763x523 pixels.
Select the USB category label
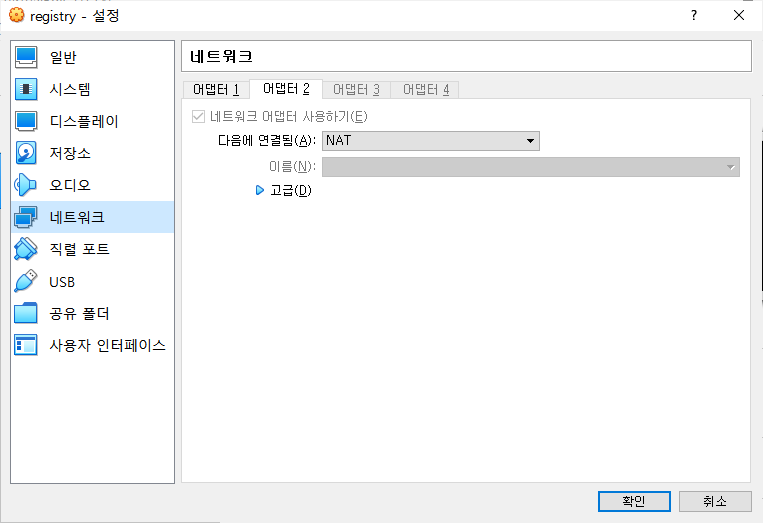(x=62, y=282)
